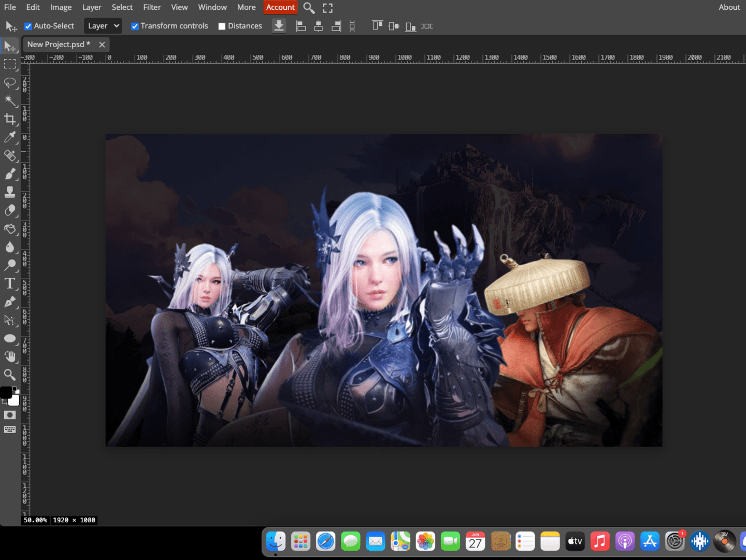Open the Window menu
The width and height of the screenshot is (746, 560).
coord(212,7)
